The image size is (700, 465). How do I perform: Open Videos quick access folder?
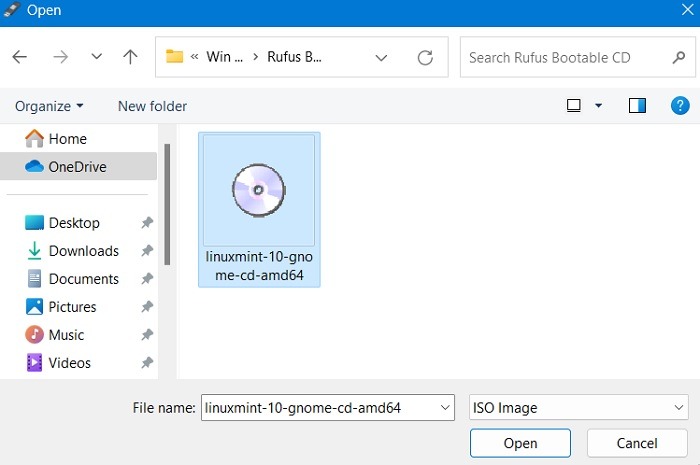click(x=58, y=363)
